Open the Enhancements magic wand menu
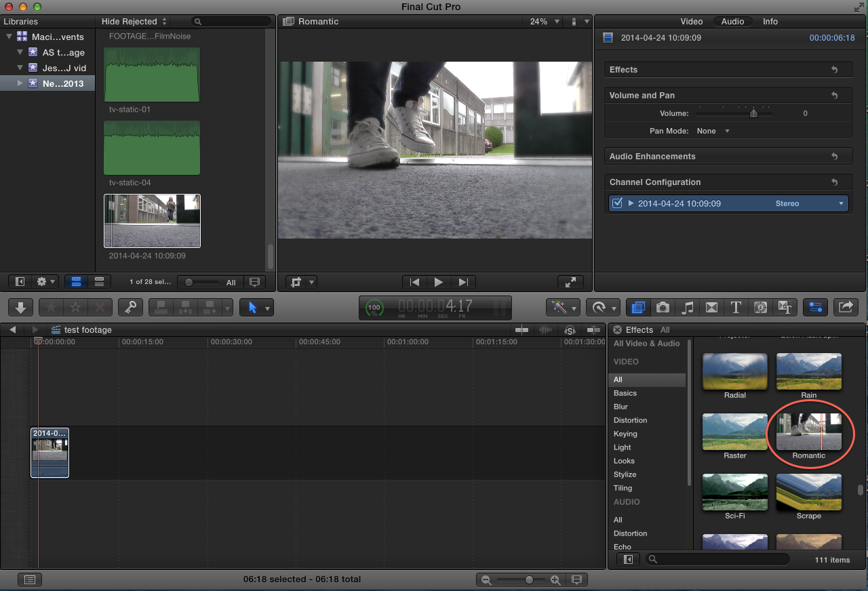868x591 pixels. click(562, 307)
